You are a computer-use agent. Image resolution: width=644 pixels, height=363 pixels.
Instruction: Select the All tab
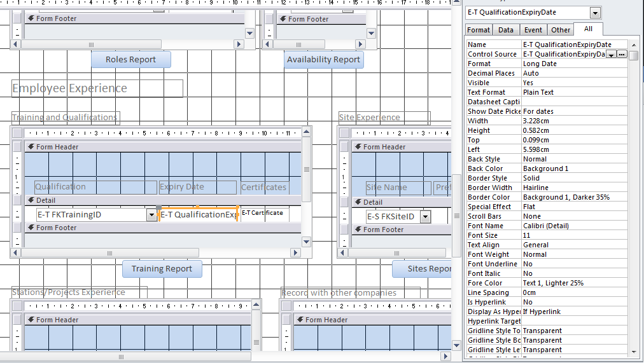[588, 29]
